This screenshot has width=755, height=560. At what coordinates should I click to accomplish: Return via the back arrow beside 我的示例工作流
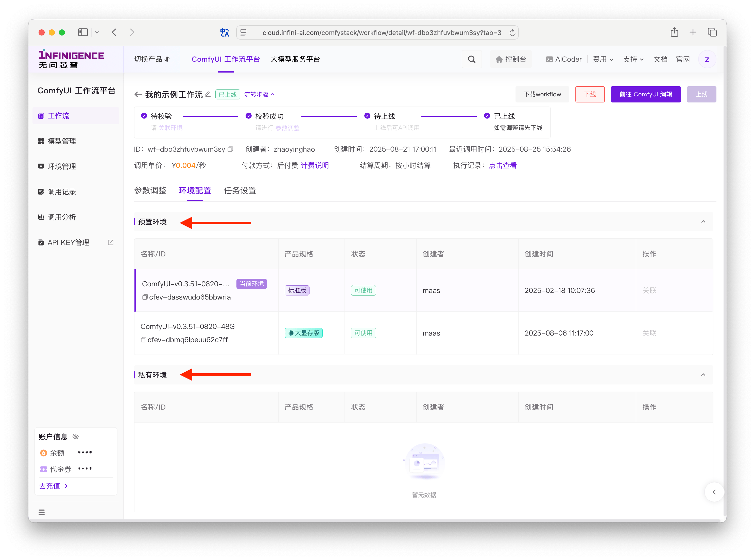pos(138,94)
